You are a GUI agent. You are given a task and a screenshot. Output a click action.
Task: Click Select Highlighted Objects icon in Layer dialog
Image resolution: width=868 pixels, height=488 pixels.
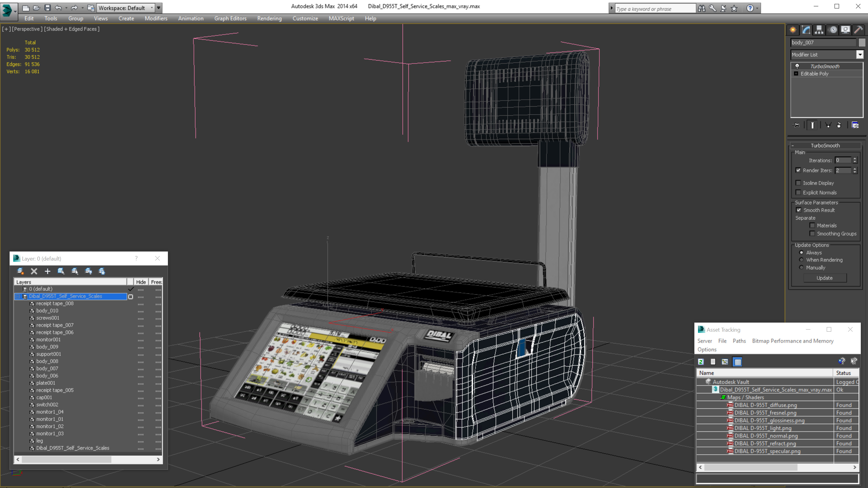61,271
